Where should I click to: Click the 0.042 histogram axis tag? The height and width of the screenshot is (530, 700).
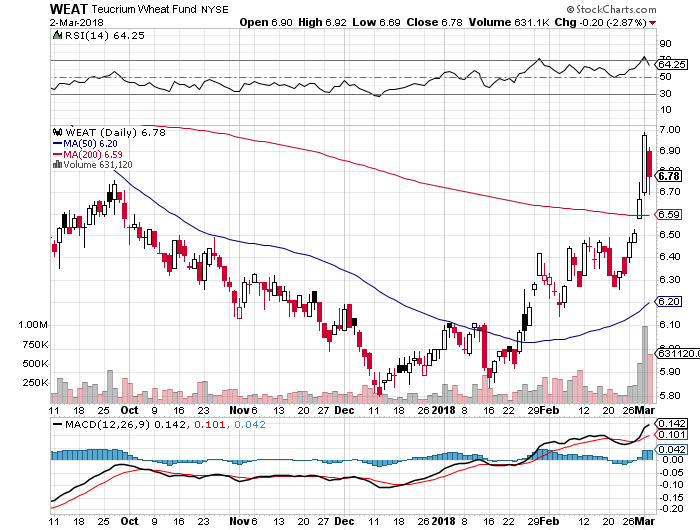pos(671,449)
